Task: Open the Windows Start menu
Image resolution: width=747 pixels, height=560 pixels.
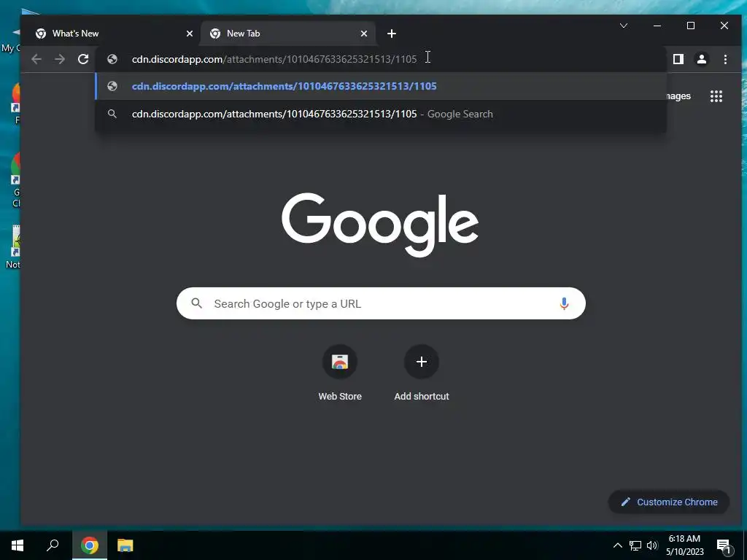Action: click(x=18, y=545)
